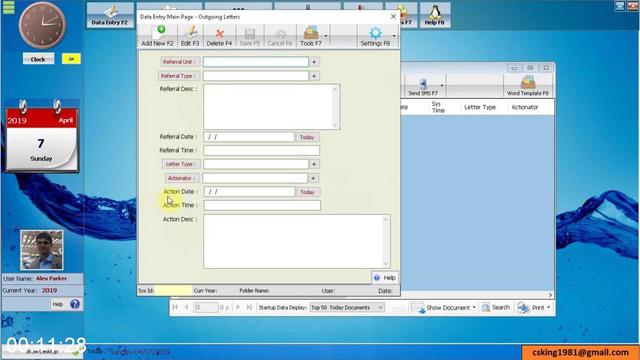Go to next record navigation arrow
Viewport: 640px width, 360px height.
point(238,307)
